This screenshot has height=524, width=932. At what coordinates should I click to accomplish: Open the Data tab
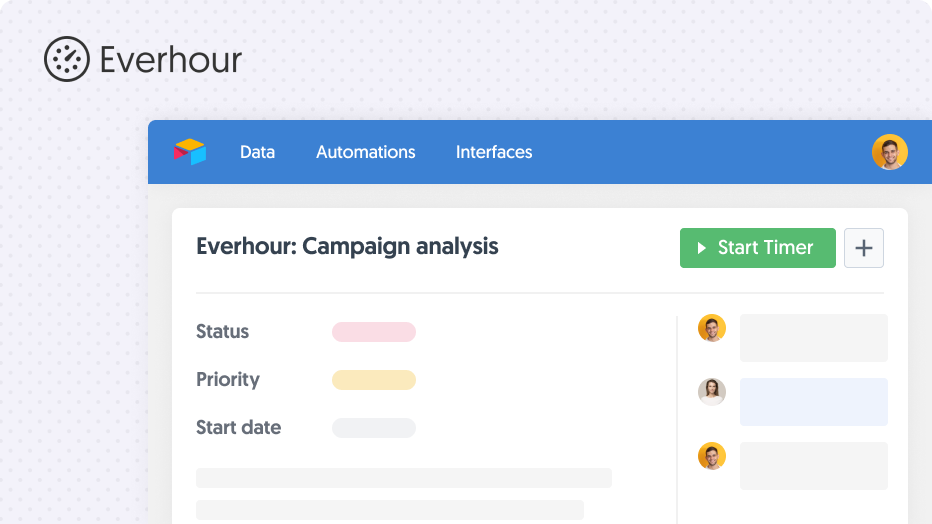tap(257, 152)
